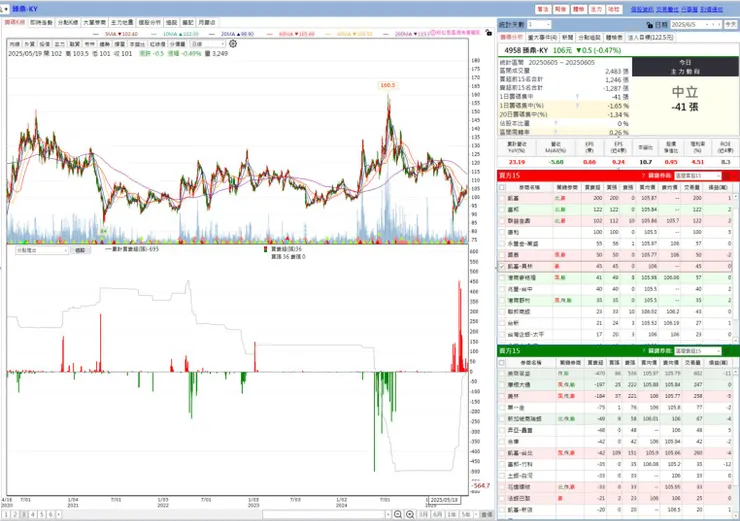Click the 5MA legend line color
The width and height of the screenshot is (740, 521).
98,34
